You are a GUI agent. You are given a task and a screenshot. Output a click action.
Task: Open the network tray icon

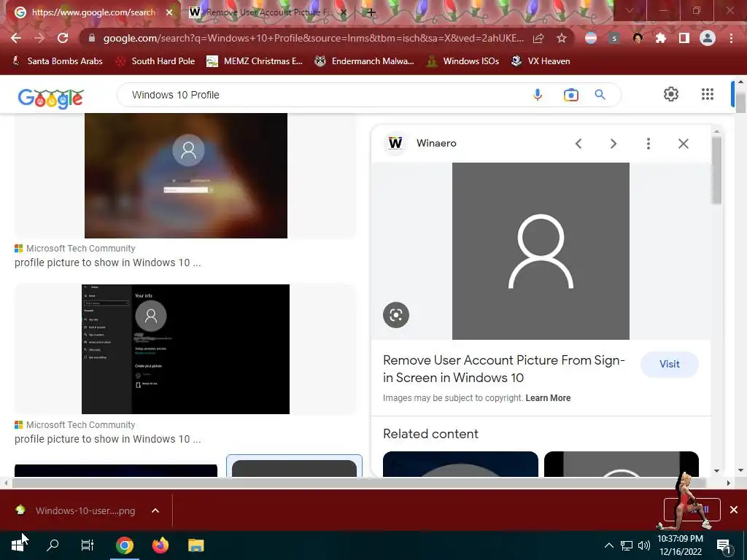(x=627, y=545)
